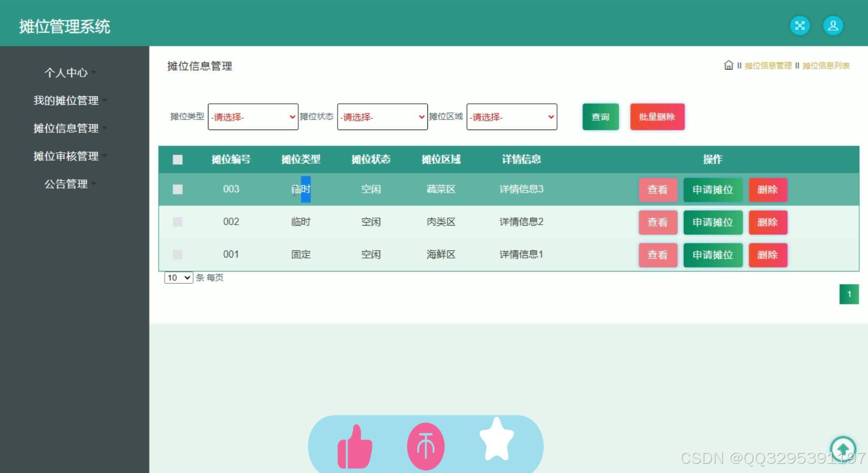Click the home icon in the breadcrumb

pyautogui.click(x=728, y=65)
